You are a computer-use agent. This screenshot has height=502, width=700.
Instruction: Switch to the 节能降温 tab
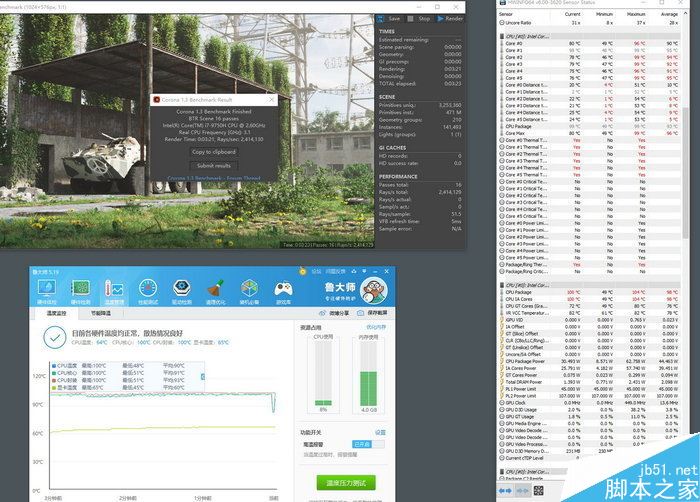click(x=100, y=314)
